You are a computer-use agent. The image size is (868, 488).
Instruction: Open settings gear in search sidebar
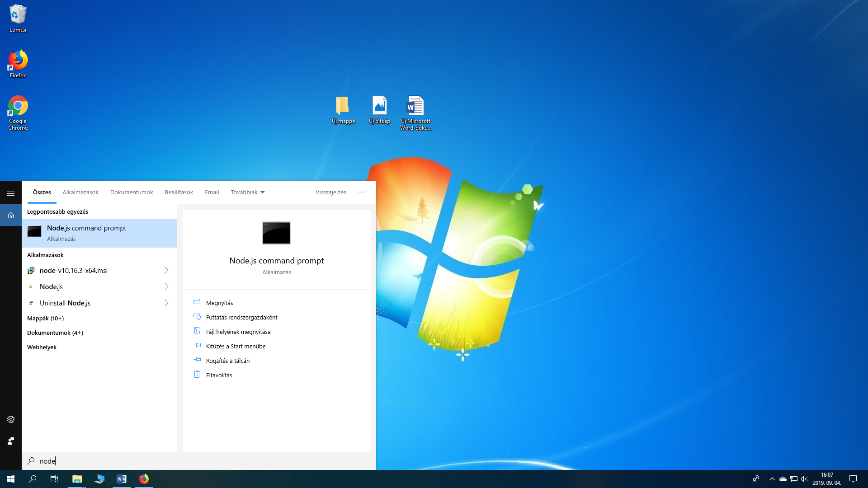click(x=11, y=419)
